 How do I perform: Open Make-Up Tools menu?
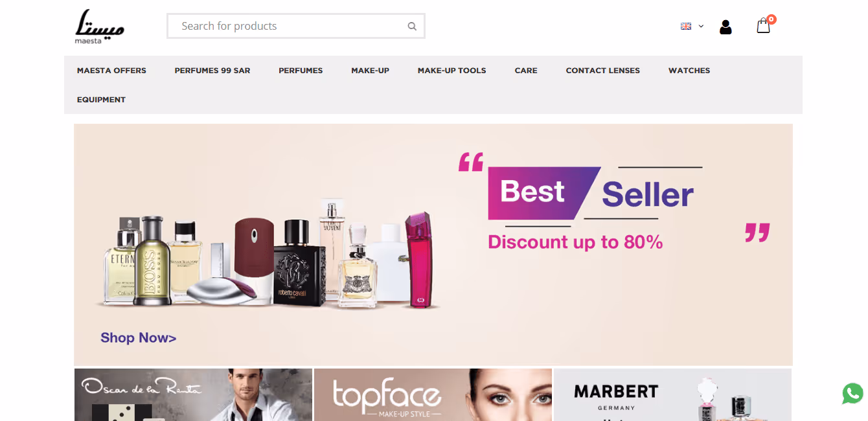coord(452,71)
